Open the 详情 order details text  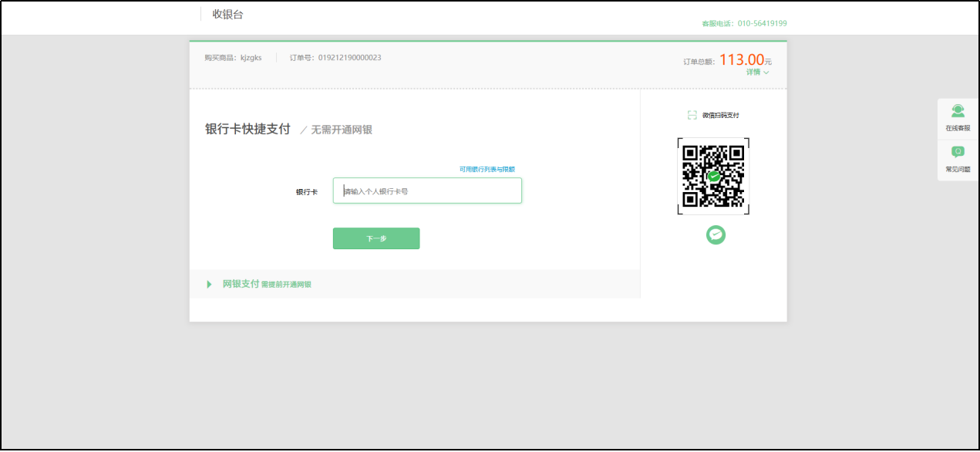753,72
